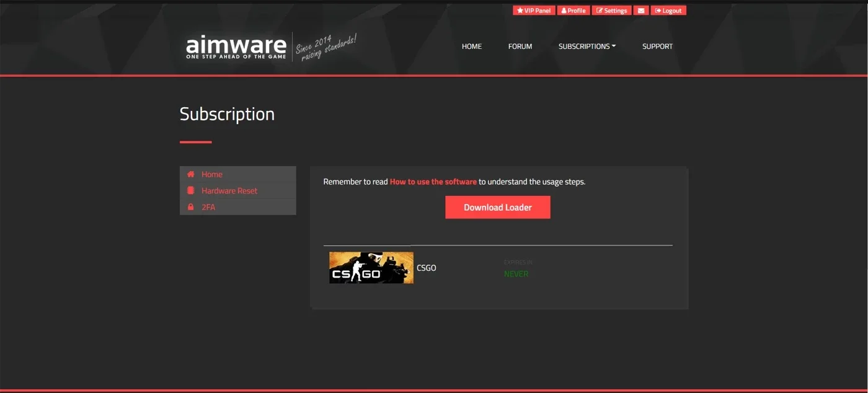
Task: Expand the SUBSCRIPTIONS dropdown menu
Action: pyautogui.click(x=587, y=46)
